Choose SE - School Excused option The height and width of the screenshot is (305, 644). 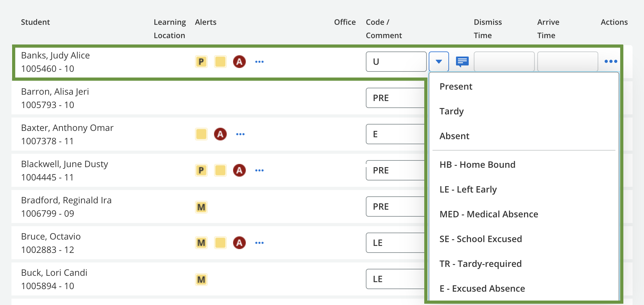coord(481,239)
